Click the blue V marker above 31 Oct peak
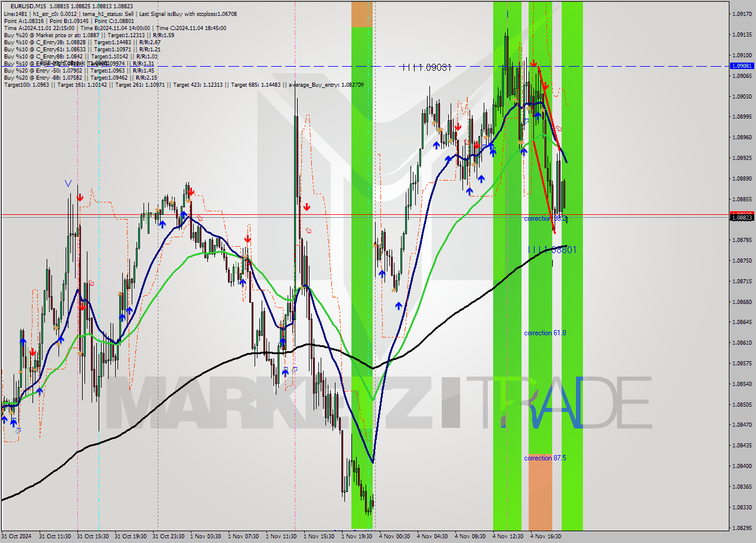This screenshot has width=756, height=543. coord(69,184)
